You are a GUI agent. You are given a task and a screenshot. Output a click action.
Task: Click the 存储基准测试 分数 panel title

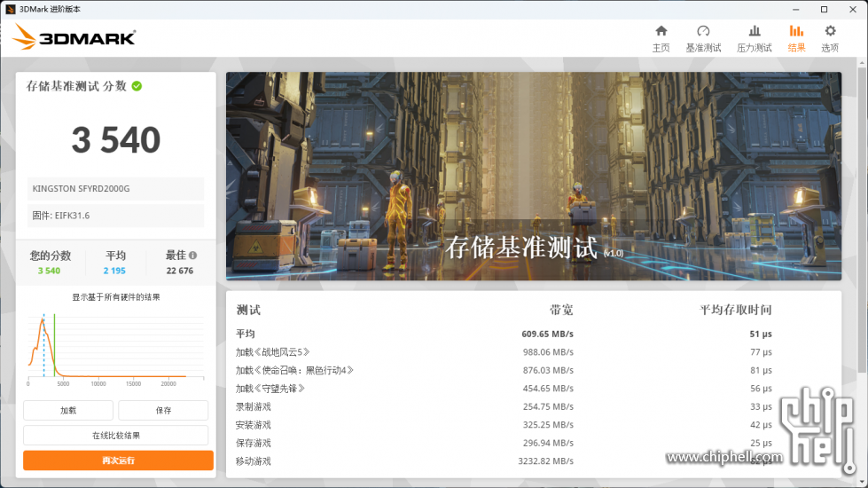tap(76, 86)
